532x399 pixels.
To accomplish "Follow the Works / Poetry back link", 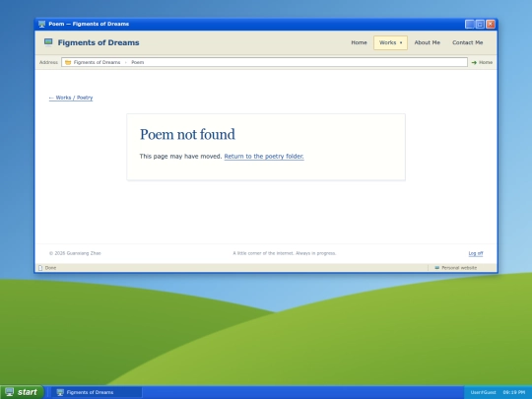I will [x=71, y=98].
